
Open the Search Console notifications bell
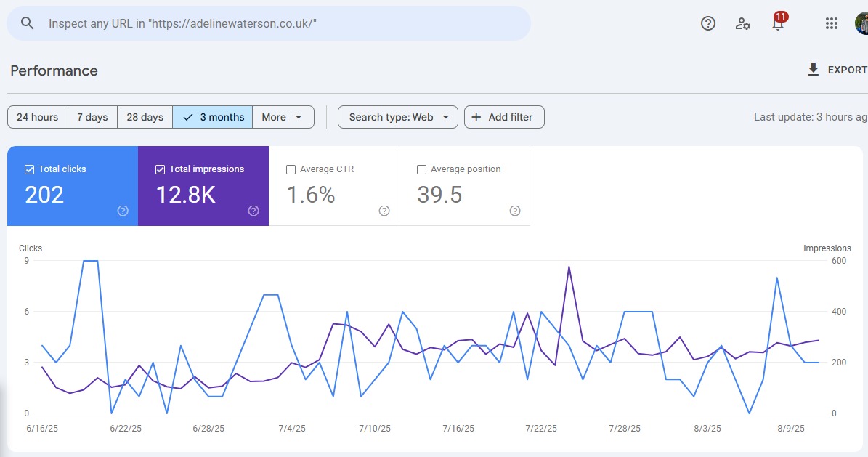coord(778,23)
